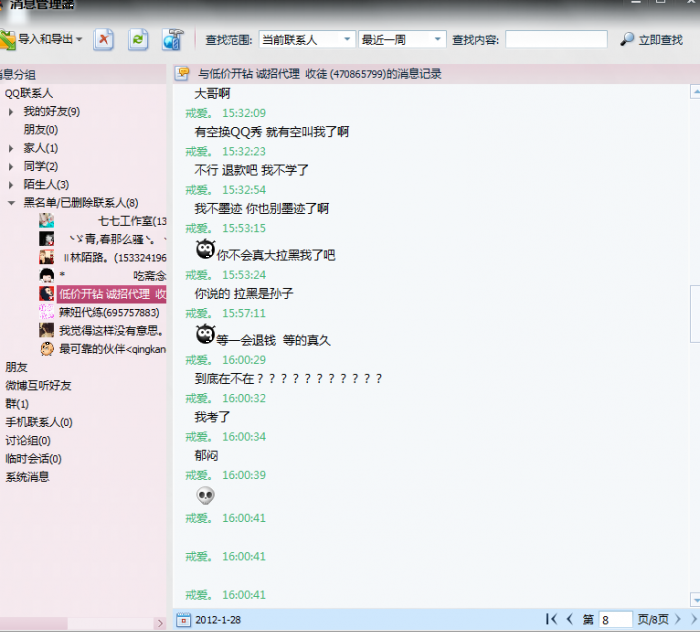Select contact 最可靠的伙伴

coord(112,349)
